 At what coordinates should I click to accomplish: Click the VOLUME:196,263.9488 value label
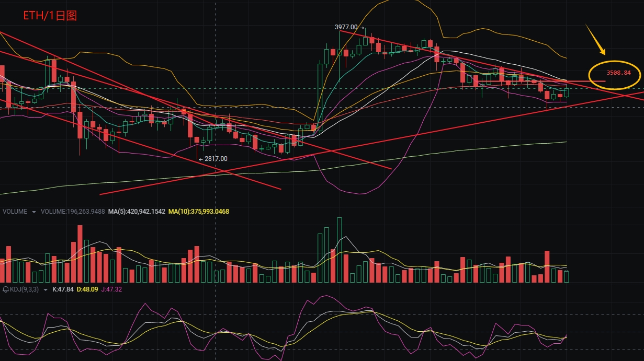73,212
